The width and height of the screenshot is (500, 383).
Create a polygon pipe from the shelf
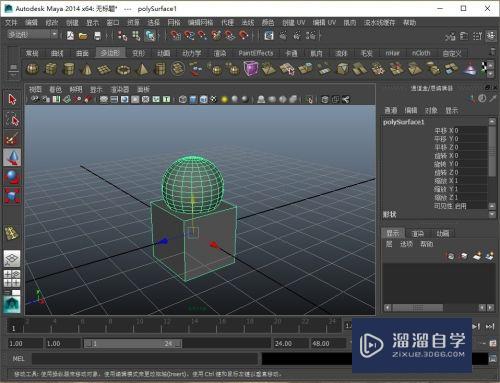coord(160,69)
